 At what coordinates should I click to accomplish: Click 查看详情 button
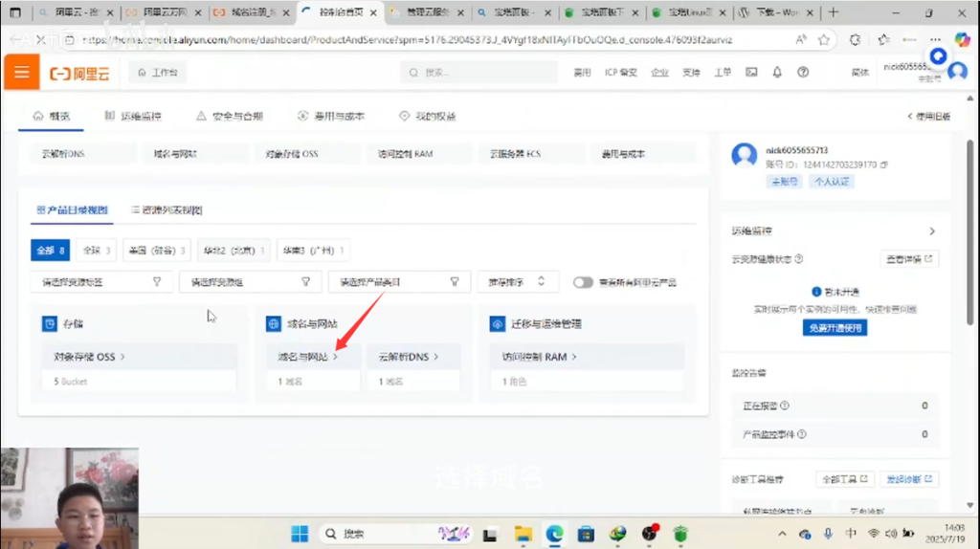click(x=909, y=258)
